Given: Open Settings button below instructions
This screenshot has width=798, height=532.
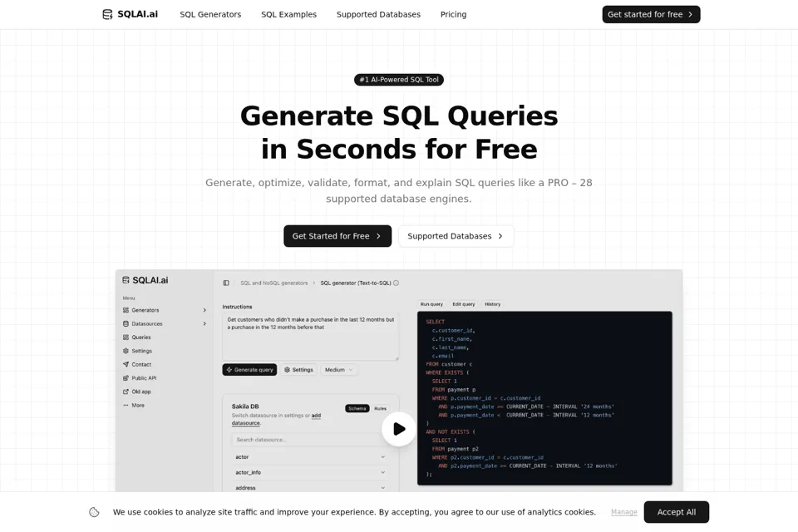Looking at the screenshot, I should (x=298, y=370).
